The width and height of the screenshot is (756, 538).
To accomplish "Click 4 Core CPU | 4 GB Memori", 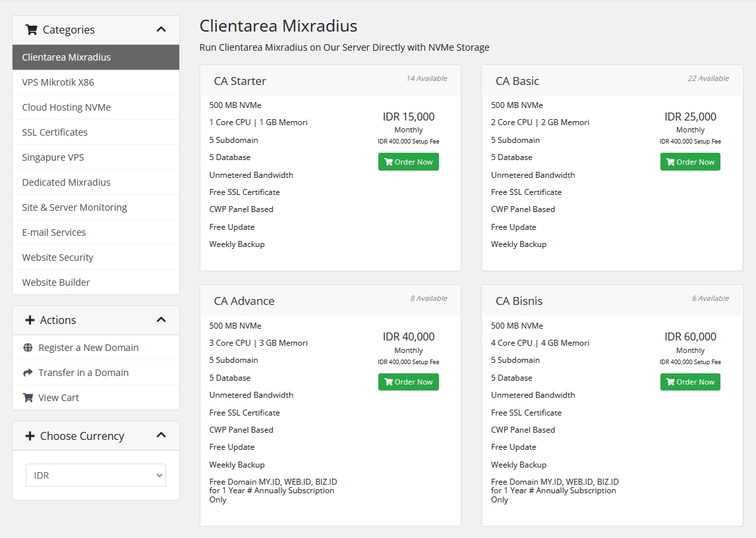I will tap(540, 343).
